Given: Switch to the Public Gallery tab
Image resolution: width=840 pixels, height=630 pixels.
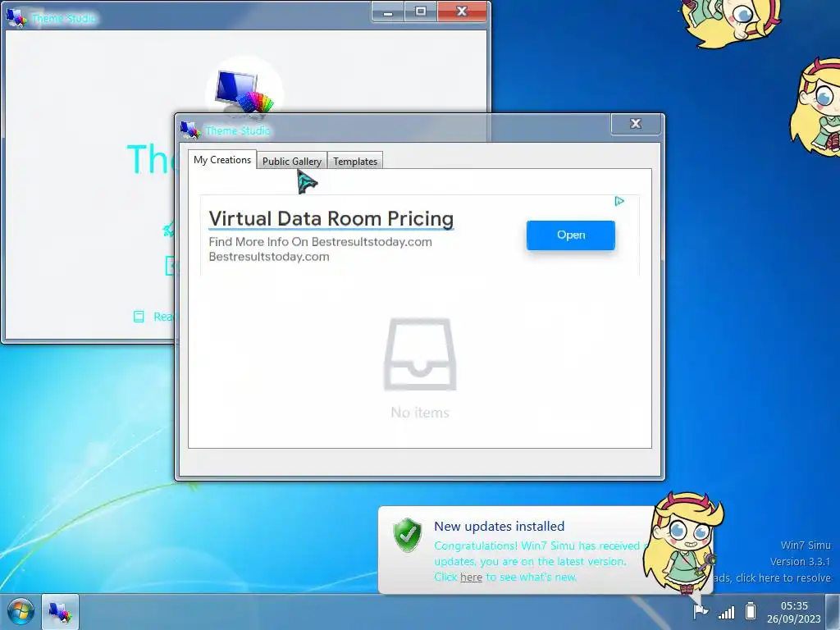Looking at the screenshot, I should (x=292, y=161).
